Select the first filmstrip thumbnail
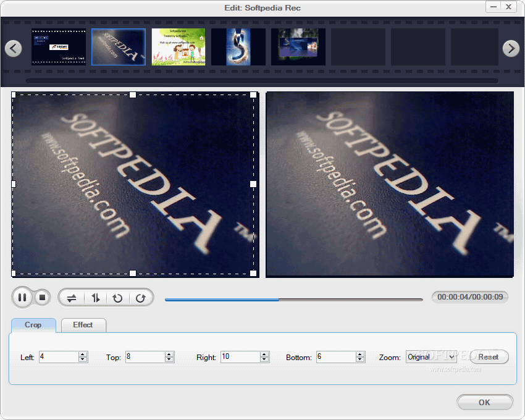This screenshot has height=420, width=525. pos(59,47)
